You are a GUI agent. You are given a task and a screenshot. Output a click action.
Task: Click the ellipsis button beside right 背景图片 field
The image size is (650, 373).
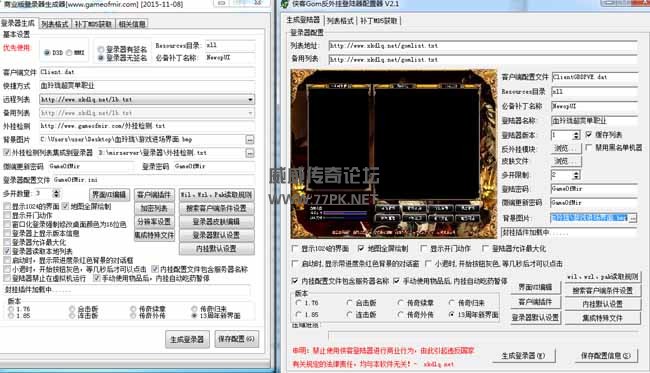[x=633, y=218]
